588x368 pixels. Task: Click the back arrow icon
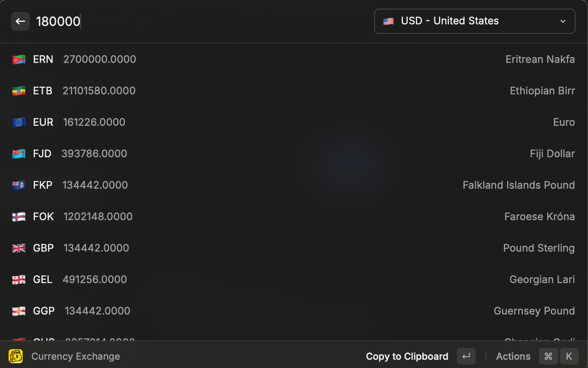pyautogui.click(x=20, y=21)
